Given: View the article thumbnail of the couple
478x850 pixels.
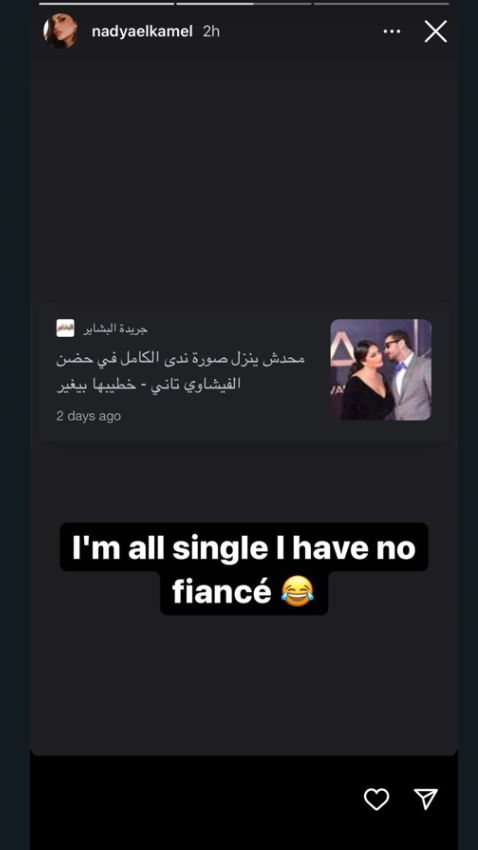Looking at the screenshot, I should tap(381, 370).
